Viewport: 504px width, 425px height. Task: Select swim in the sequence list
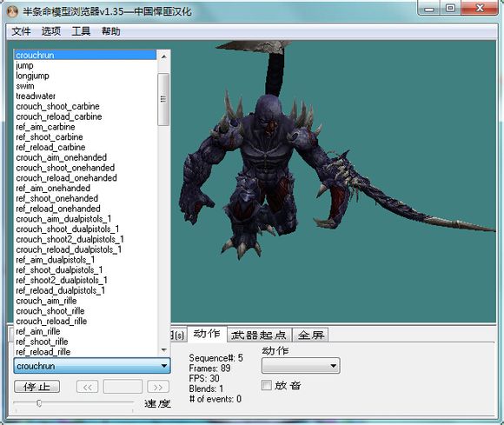pyautogui.click(x=85, y=86)
